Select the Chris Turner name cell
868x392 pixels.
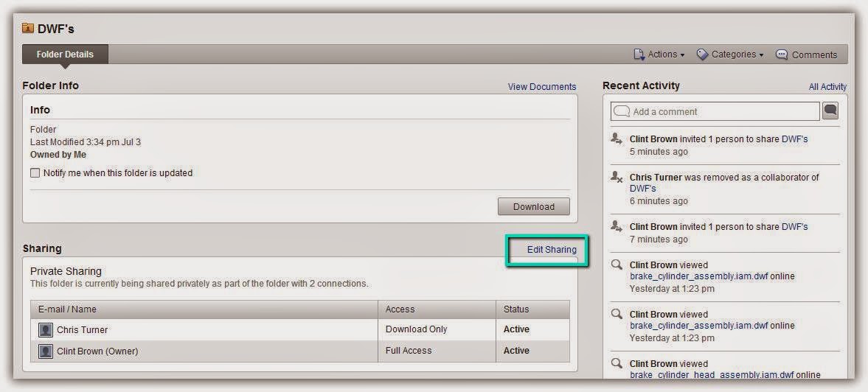[x=204, y=329]
